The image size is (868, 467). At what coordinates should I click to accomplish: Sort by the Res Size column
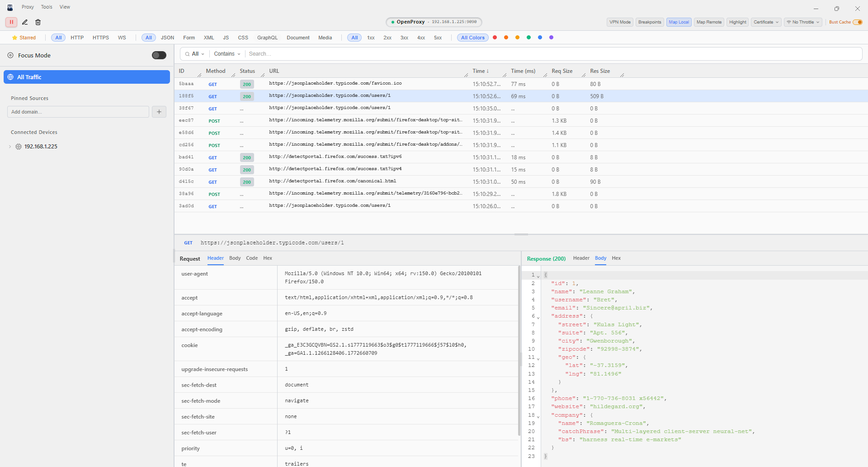(x=600, y=71)
